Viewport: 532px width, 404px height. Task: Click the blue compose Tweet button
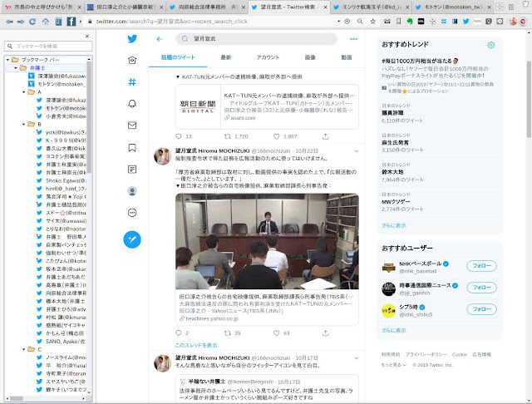point(132,239)
